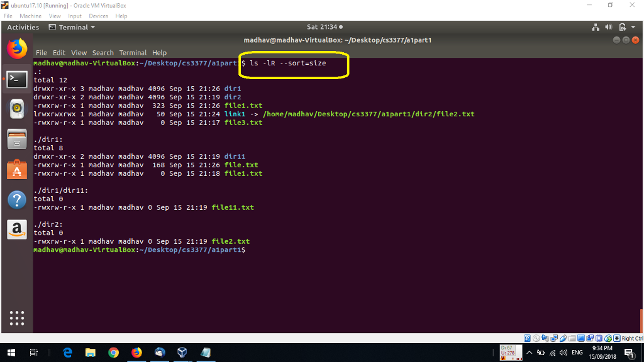This screenshot has height=362, width=644.
Task: Open the Show Applications grid icon
Action: click(x=16, y=319)
